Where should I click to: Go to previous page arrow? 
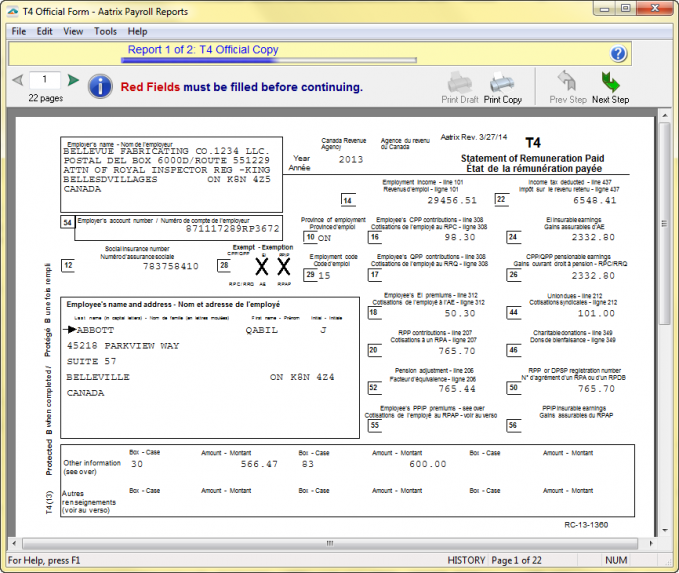[x=18, y=80]
